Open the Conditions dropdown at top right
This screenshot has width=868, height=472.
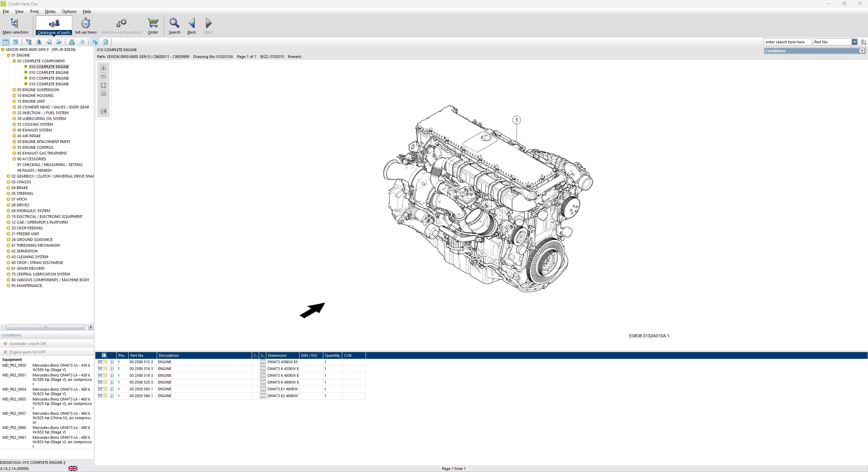(862, 50)
